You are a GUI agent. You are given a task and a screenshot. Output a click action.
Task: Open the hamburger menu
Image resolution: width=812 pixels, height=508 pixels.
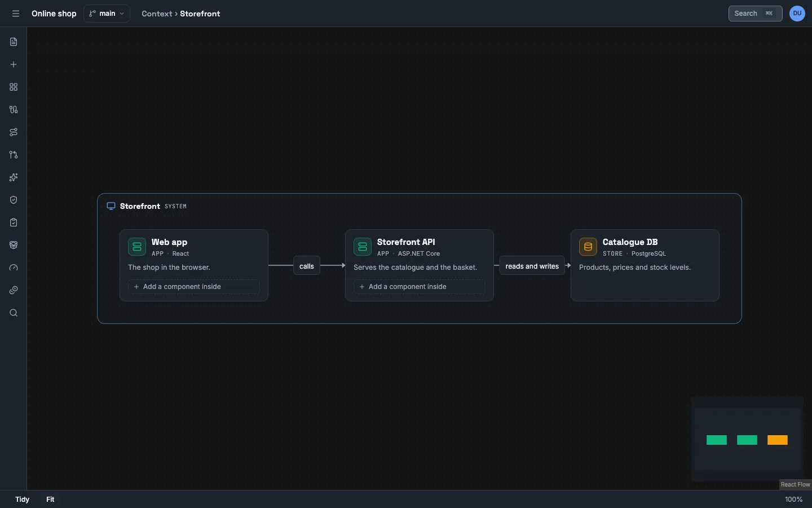[16, 14]
